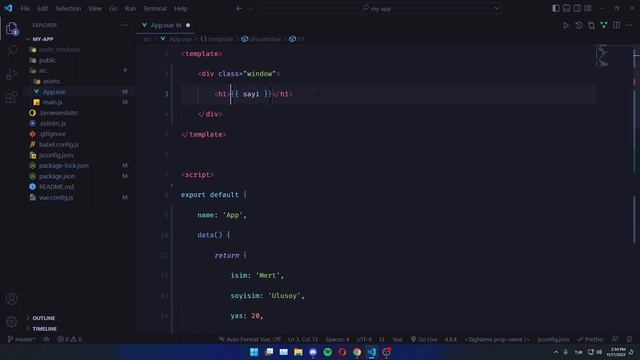Click the Run play icon in editor toolbar
Screen dimensions: 640x360
566,25
